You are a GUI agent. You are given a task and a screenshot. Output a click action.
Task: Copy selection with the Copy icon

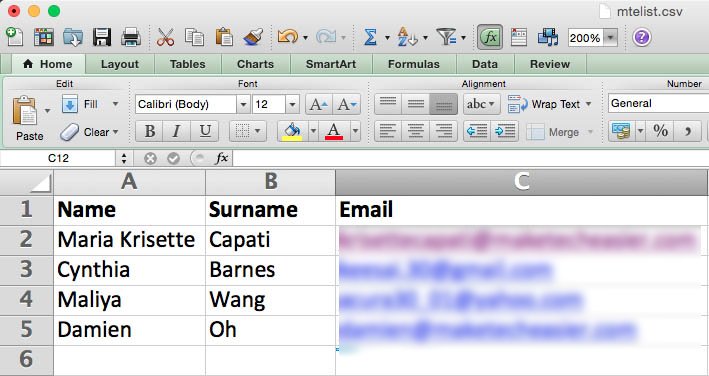[x=194, y=37]
